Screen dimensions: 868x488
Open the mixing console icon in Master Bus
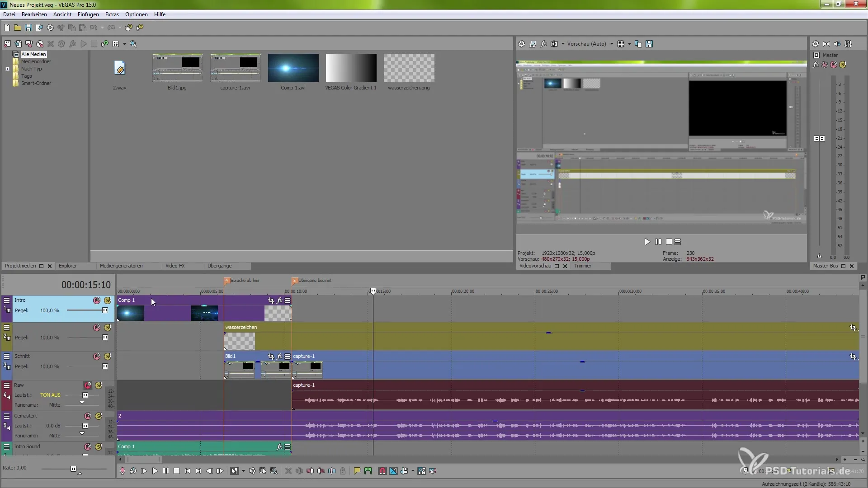[x=848, y=44]
